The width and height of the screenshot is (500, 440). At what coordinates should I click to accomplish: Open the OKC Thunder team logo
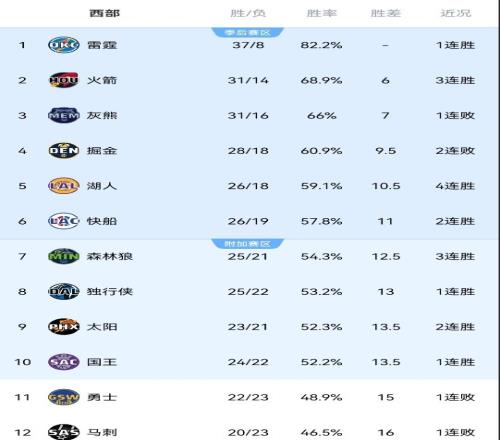click(x=64, y=45)
